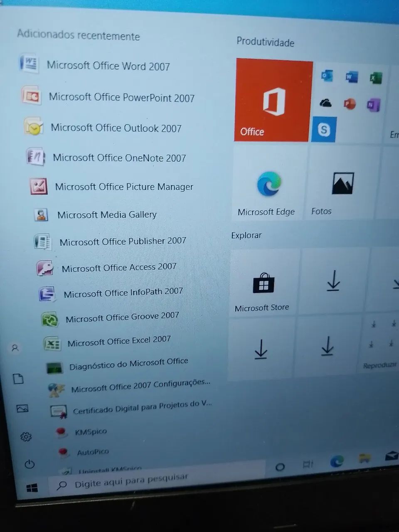Select 'KMSpico' text entry
Viewport: 399px width, 532px height.
click(91, 431)
